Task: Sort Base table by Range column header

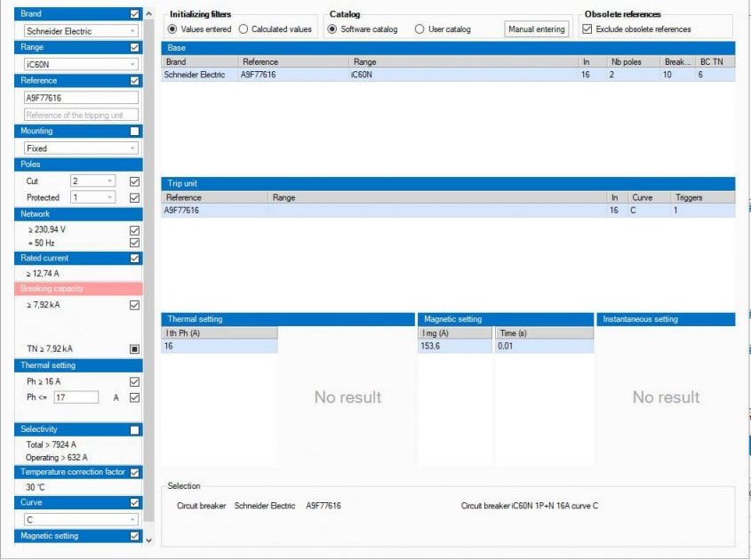Action: click(464, 62)
